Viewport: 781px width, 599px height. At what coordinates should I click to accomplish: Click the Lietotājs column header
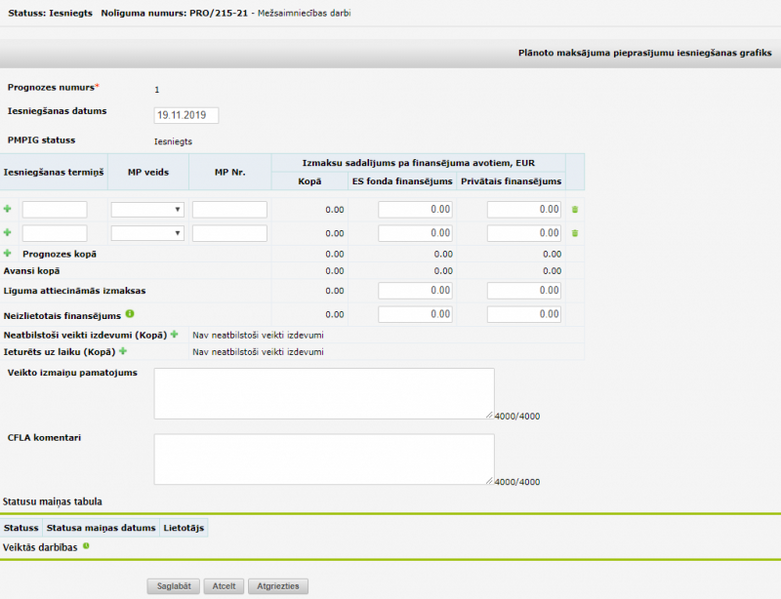(184, 527)
